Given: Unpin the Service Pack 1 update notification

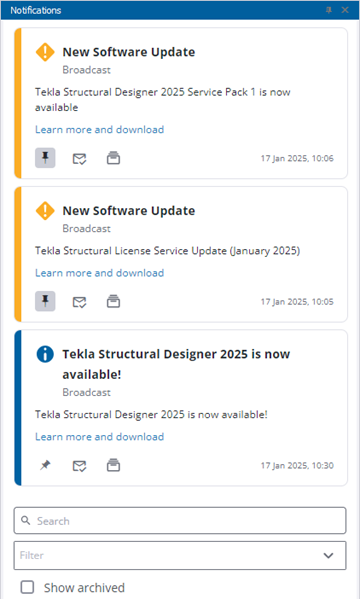Looking at the screenshot, I should pyautogui.click(x=45, y=158).
